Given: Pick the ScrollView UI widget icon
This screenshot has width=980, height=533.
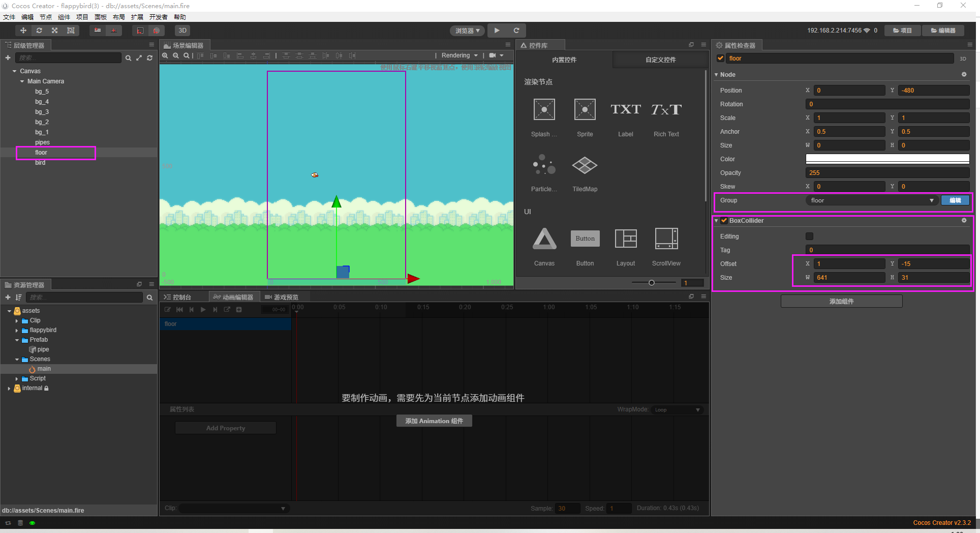Looking at the screenshot, I should coord(666,239).
